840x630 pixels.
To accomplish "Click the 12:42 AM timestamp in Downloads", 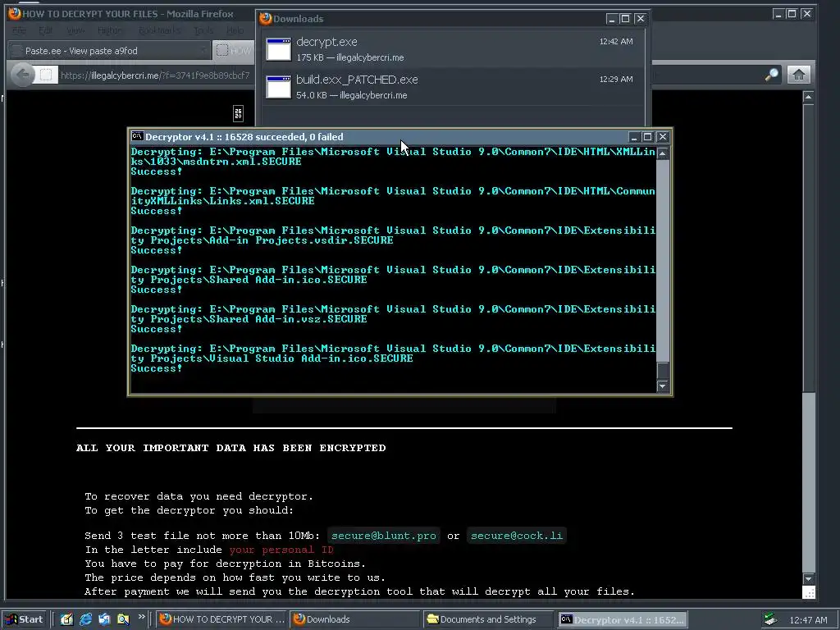I will pos(616,41).
